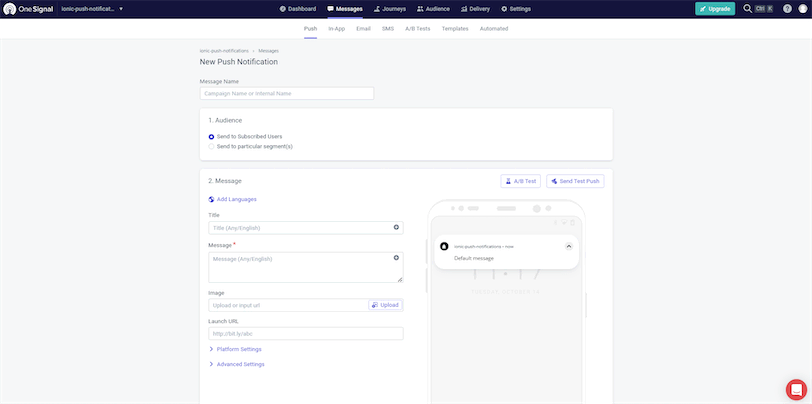The width and height of the screenshot is (812, 404).
Task: Open the Templates tab
Action: pos(454,29)
